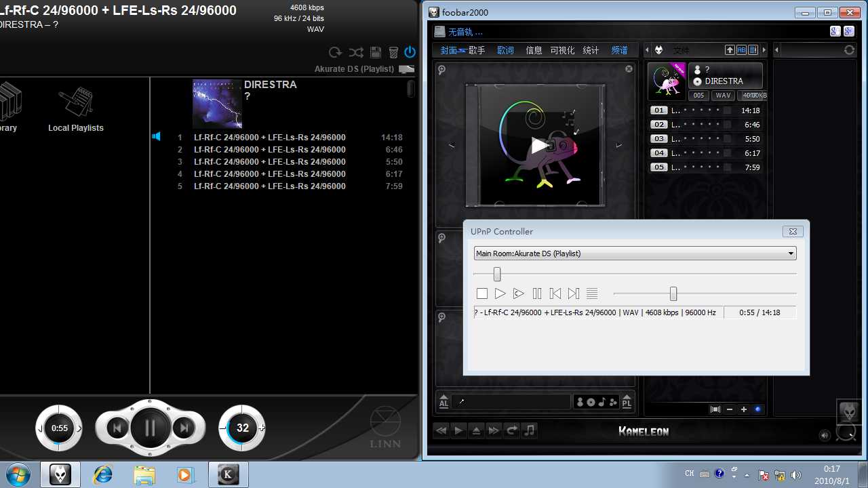Click the up-arrow icon beside 文件
The width and height of the screenshot is (868, 488).
point(730,50)
